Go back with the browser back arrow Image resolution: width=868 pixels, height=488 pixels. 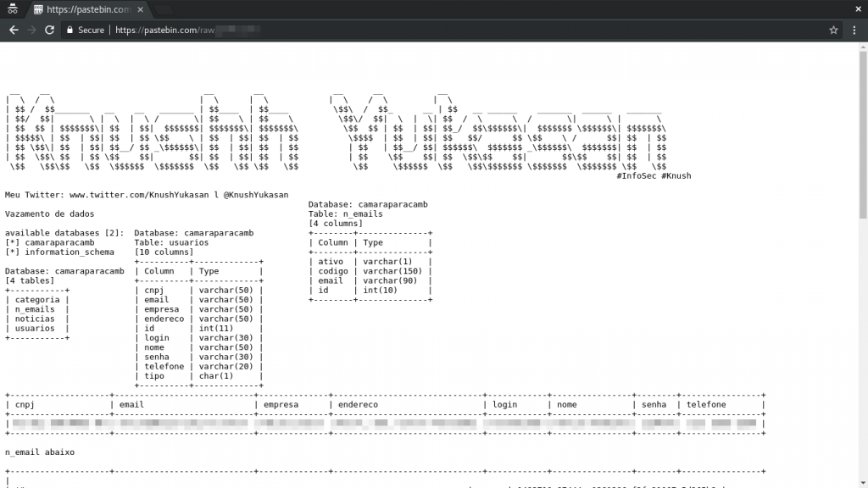pos(14,30)
